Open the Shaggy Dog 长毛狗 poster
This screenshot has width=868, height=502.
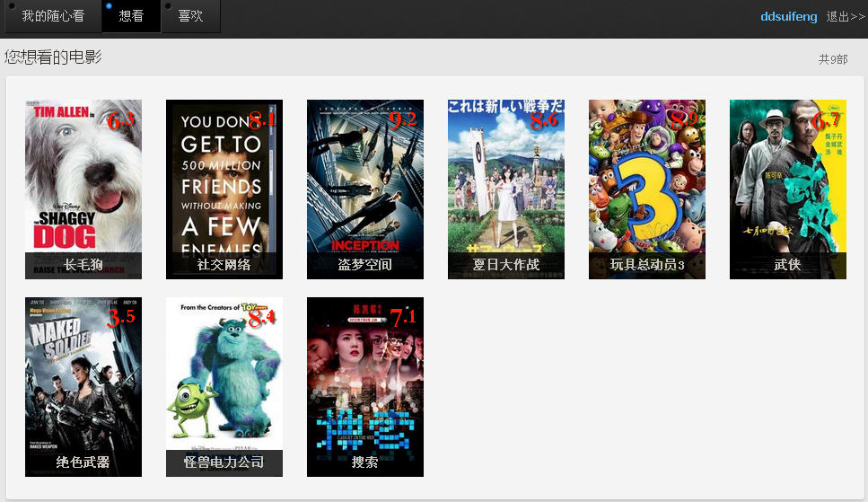(83, 189)
